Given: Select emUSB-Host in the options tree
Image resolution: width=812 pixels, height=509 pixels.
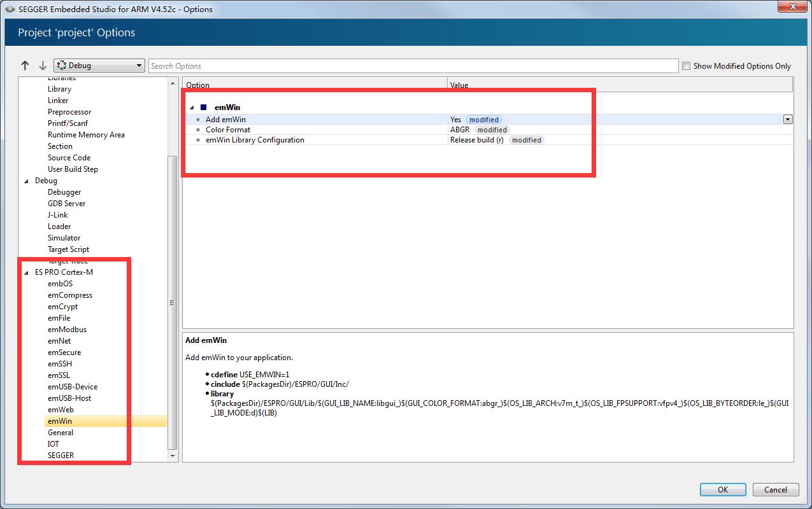Looking at the screenshot, I should (69, 398).
